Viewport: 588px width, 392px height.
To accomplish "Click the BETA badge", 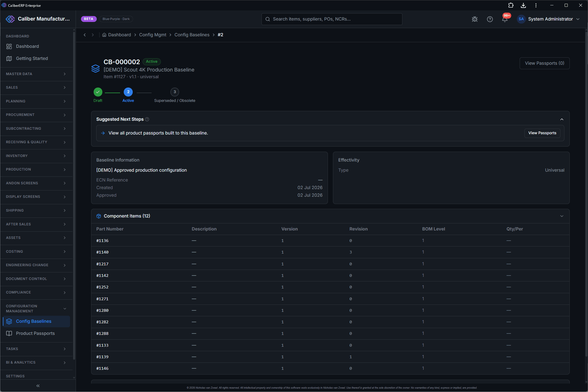I will [89, 19].
